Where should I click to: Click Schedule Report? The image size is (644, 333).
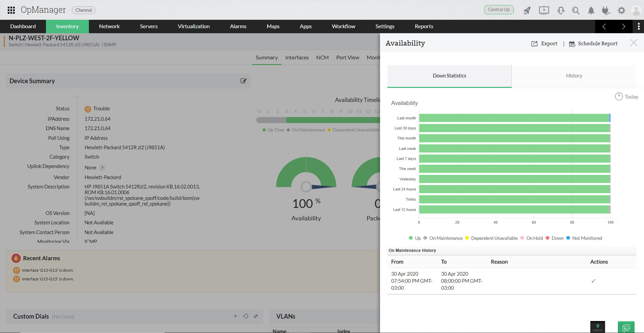(x=593, y=44)
